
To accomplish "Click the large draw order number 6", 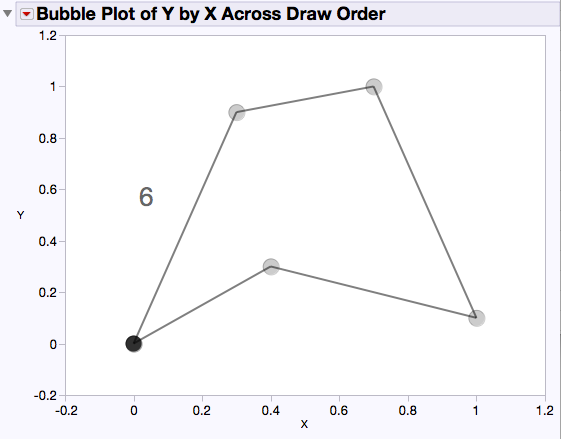I will (x=146, y=197).
